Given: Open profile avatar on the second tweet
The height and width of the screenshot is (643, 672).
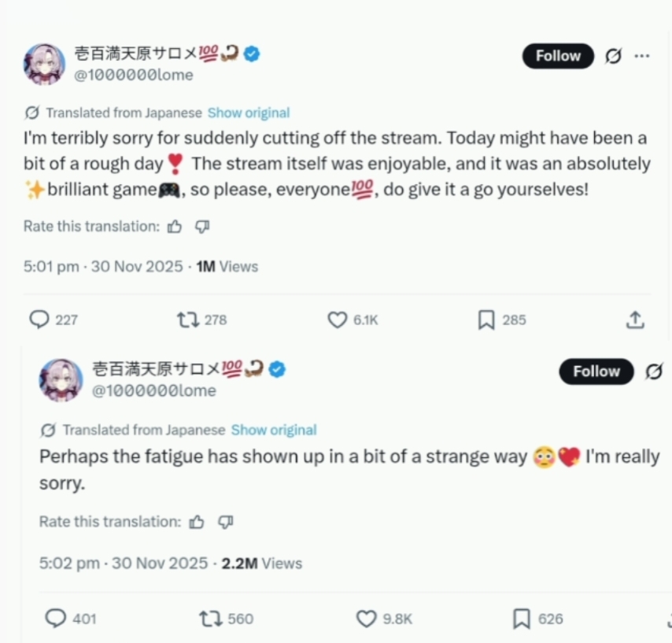Looking at the screenshot, I should (61, 380).
